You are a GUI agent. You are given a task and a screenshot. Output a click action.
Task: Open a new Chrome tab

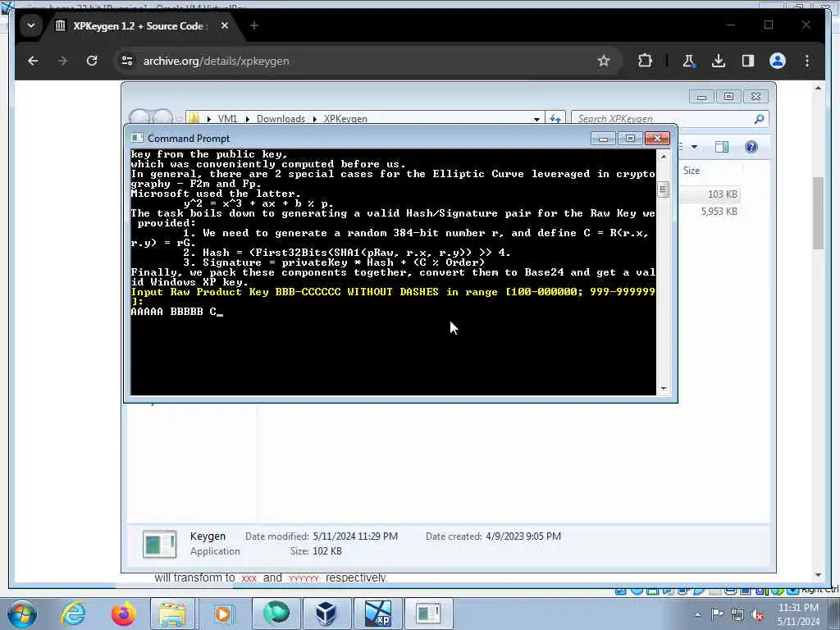click(x=254, y=25)
